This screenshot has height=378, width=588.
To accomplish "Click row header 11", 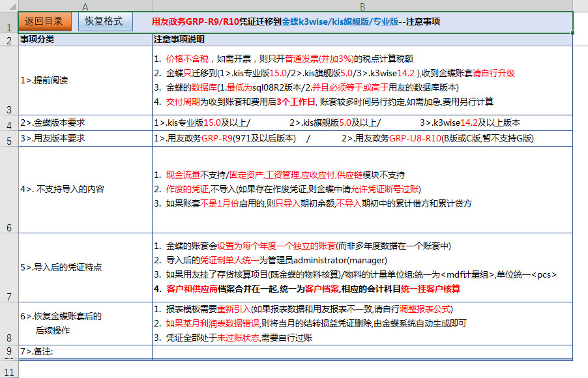I will pyautogui.click(x=8, y=371).
